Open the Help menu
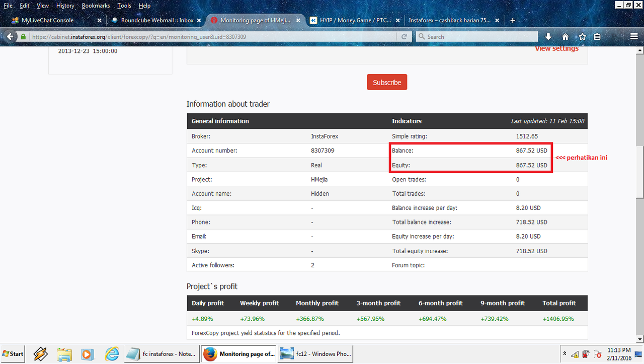Viewport: 644px width, 364px height. coord(144,6)
